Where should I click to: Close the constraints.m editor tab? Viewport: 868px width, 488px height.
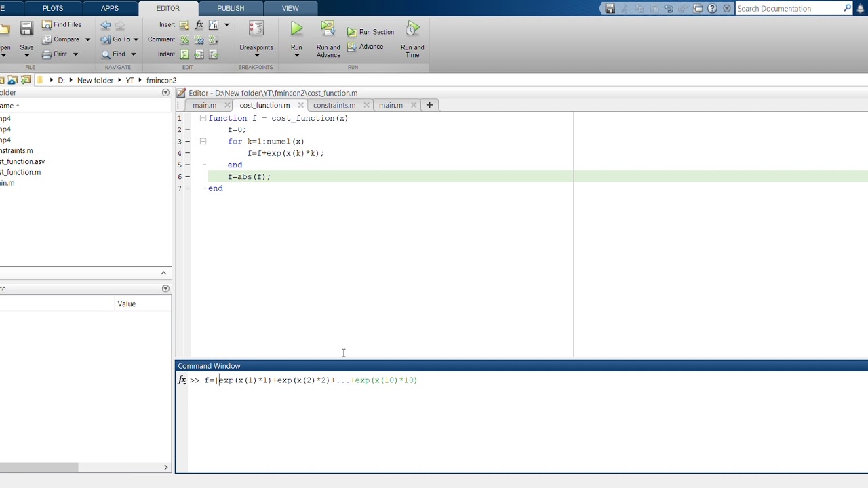[x=366, y=105]
